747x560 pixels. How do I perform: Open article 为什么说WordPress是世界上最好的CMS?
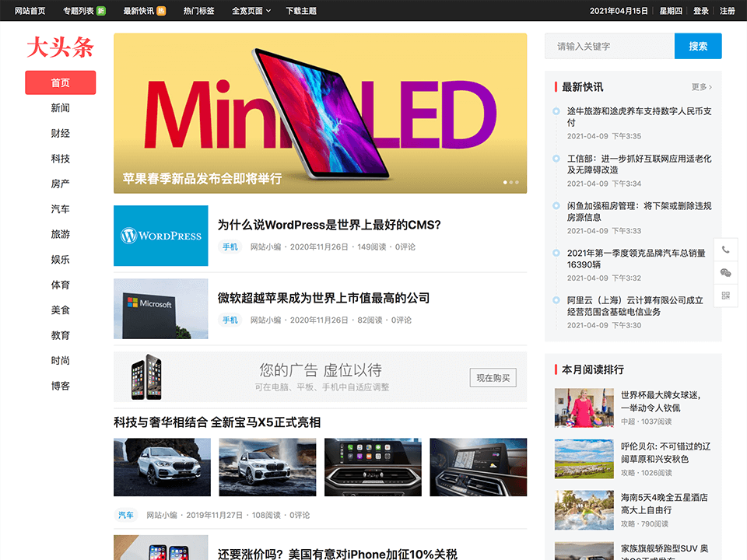click(329, 226)
